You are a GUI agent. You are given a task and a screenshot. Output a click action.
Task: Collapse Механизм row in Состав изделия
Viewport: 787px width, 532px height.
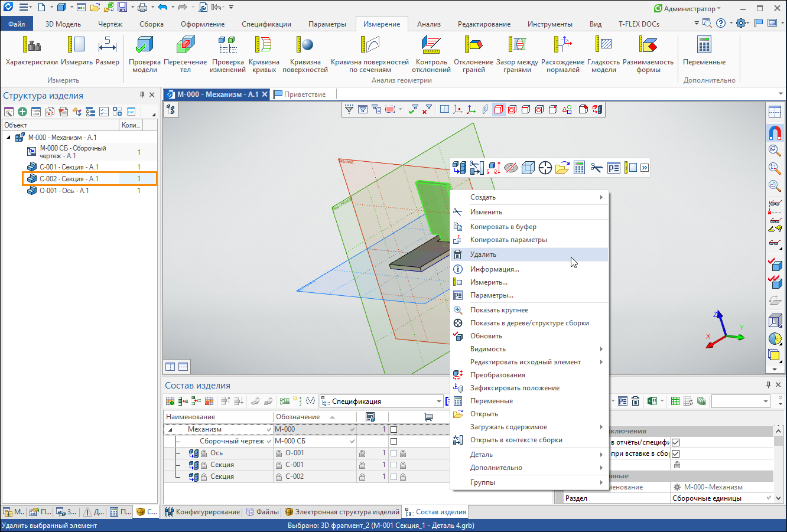(171, 430)
